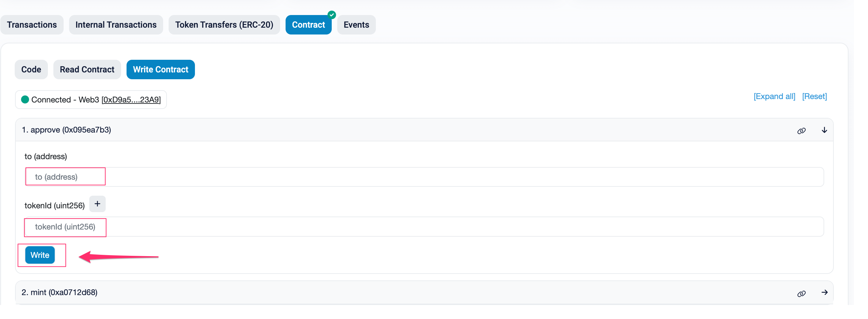Click the green connected status dot
Viewport: 868px width, 319px height.
click(25, 99)
